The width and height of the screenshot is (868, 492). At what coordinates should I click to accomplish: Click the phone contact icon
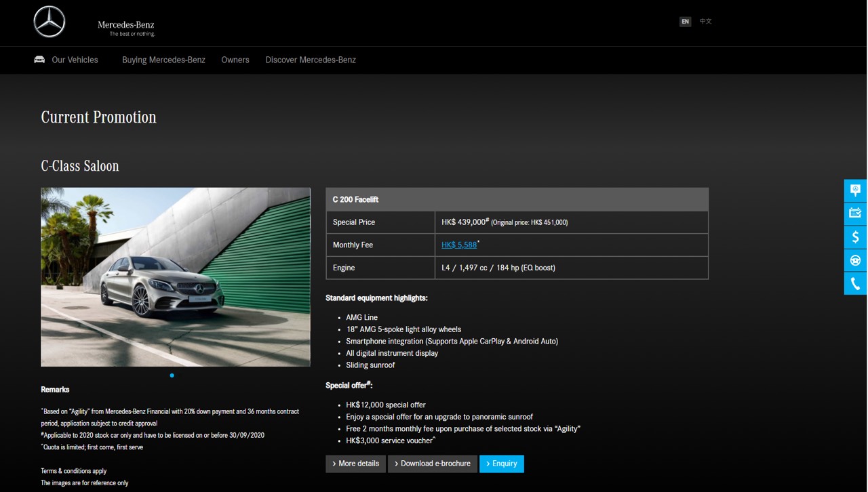[x=855, y=283]
